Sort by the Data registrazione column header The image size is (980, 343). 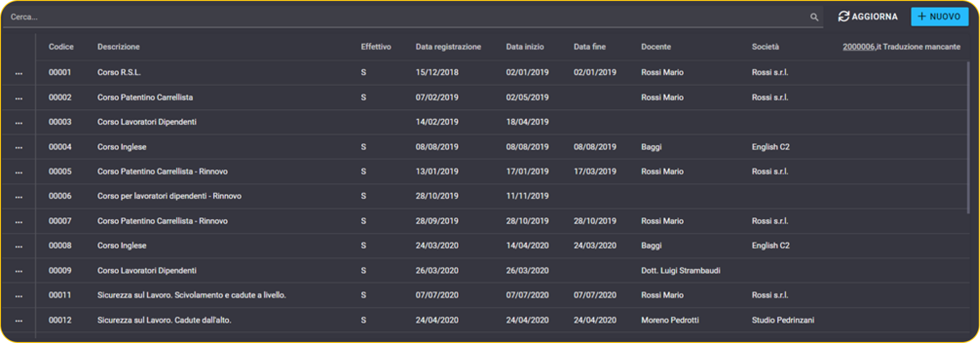coord(448,47)
